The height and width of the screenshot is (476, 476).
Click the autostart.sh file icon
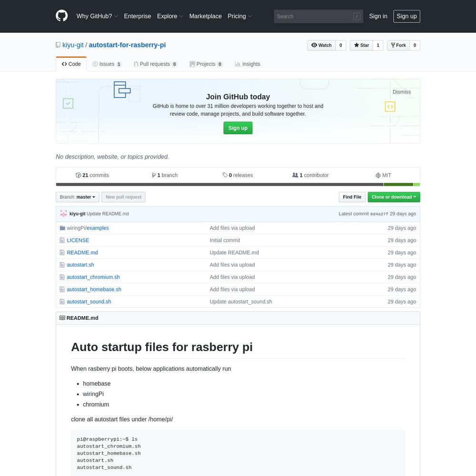62,265
